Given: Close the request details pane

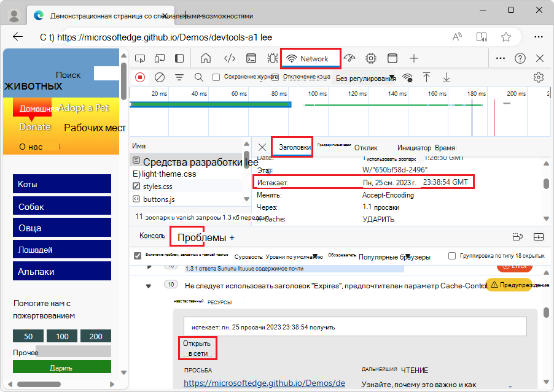Looking at the screenshot, I should click(x=262, y=147).
